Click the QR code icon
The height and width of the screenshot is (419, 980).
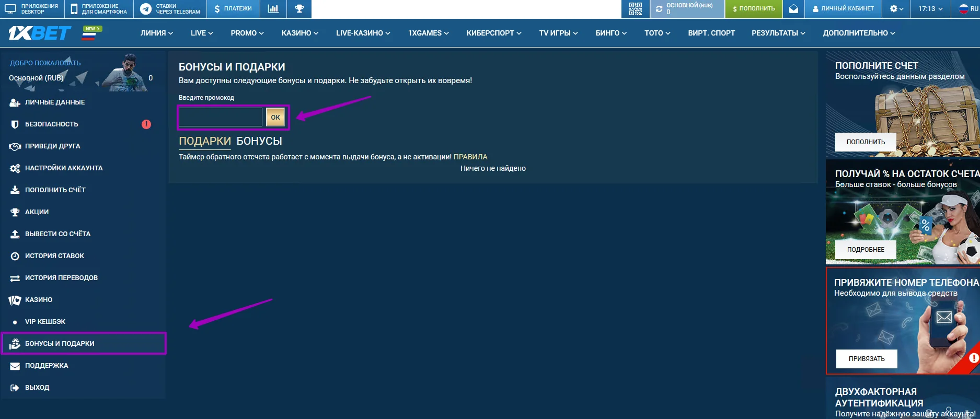point(635,9)
